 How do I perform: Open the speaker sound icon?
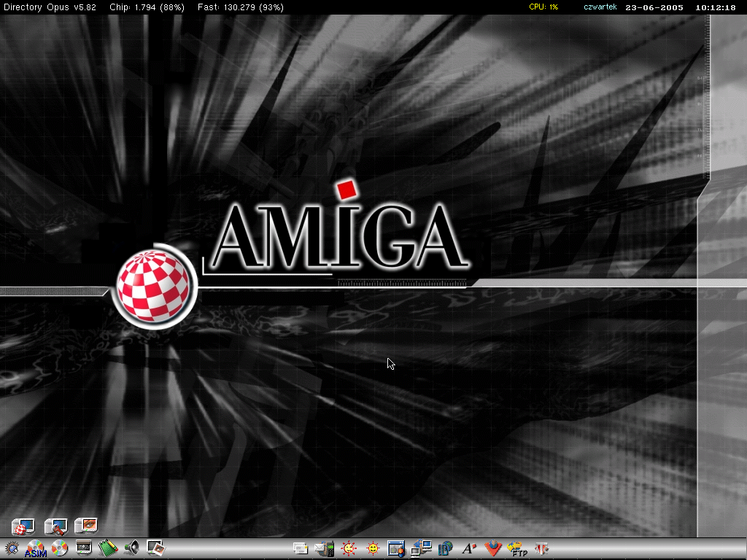click(x=131, y=548)
